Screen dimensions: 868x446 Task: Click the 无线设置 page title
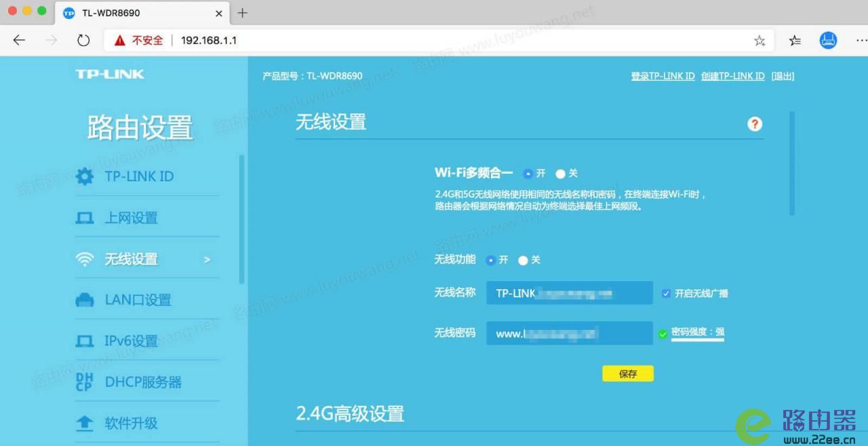click(x=331, y=122)
